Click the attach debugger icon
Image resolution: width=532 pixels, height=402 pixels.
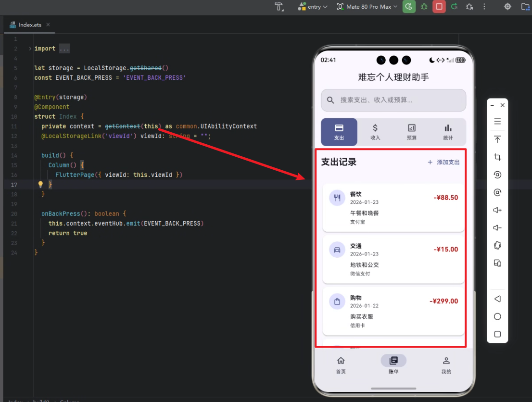click(x=469, y=7)
